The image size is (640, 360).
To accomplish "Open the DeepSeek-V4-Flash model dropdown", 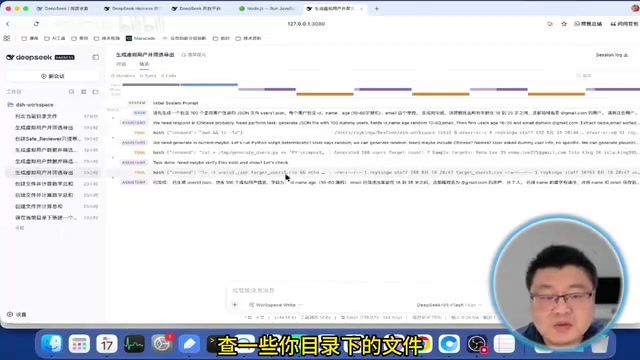I will point(449,305).
